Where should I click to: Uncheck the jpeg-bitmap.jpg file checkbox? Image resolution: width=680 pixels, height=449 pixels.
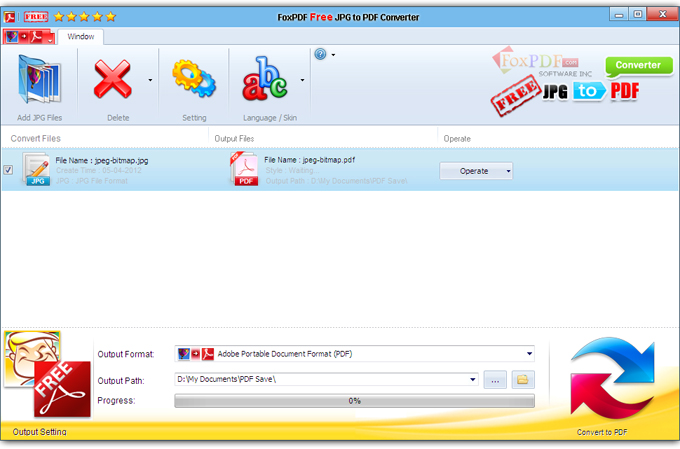pyautogui.click(x=8, y=170)
